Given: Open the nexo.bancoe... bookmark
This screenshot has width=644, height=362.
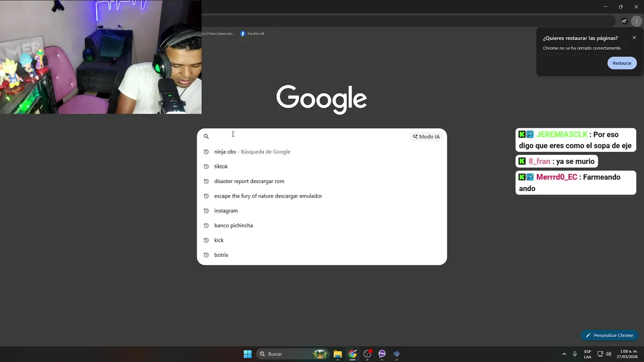Looking at the screenshot, I should point(218,34).
